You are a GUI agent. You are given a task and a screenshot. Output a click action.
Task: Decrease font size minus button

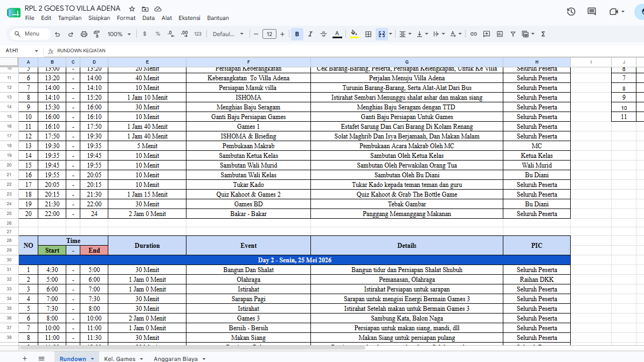256,34
